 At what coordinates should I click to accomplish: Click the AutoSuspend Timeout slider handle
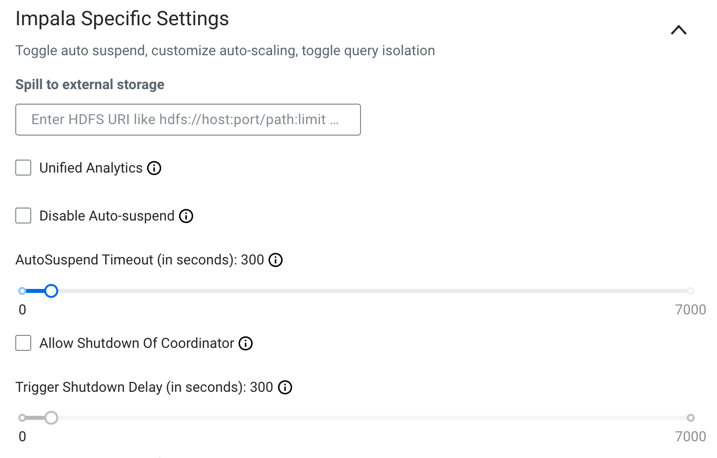51,291
